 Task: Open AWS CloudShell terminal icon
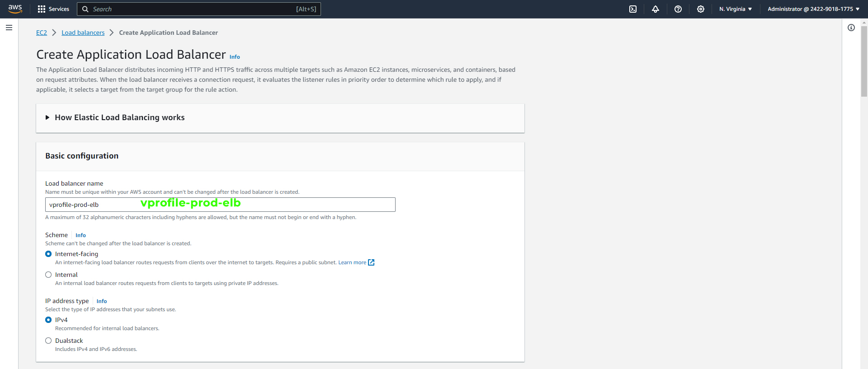pyautogui.click(x=633, y=9)
